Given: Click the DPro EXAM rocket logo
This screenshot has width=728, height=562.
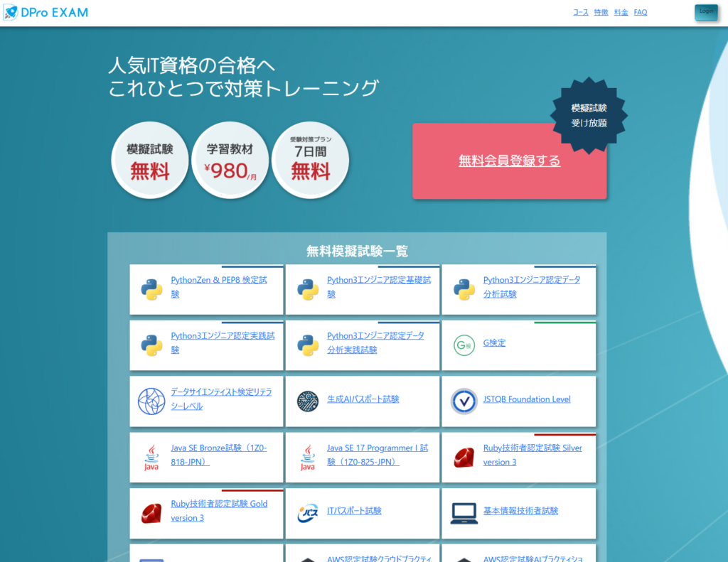Looking at the screenshot, I should (11, 12).
